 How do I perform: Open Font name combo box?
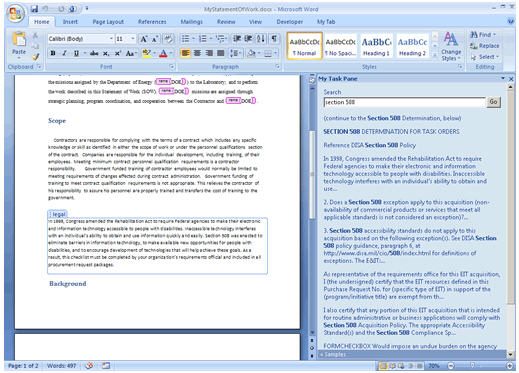(80, 39)
